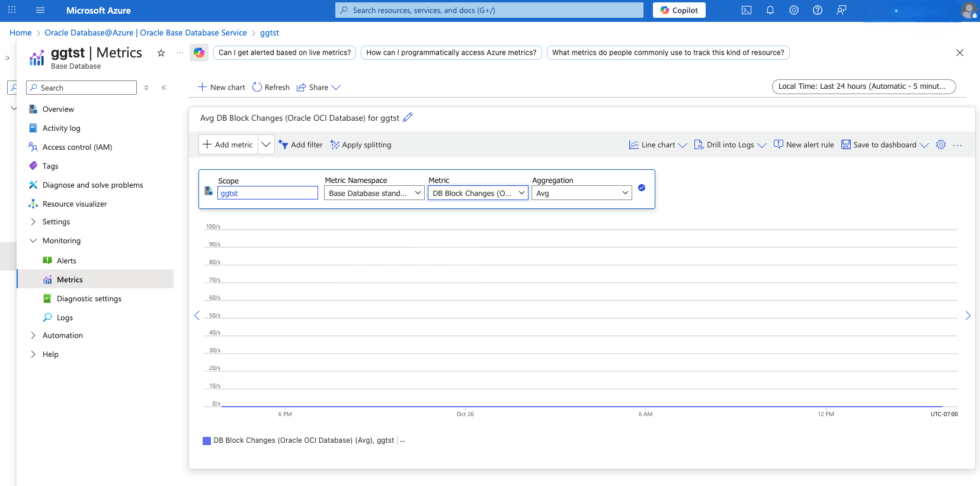Favorite ggtst with the star icon
The height and width of the screenshot is (486, 980).
click(x=161, y=53)
